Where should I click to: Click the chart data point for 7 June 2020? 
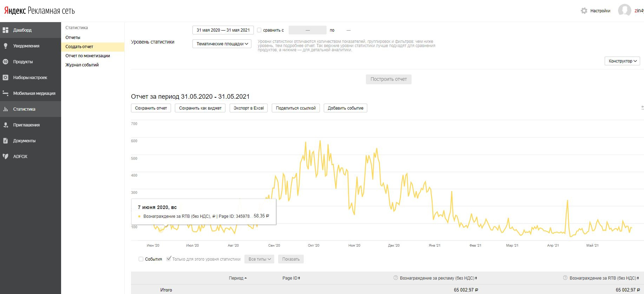tap(161, 230)
